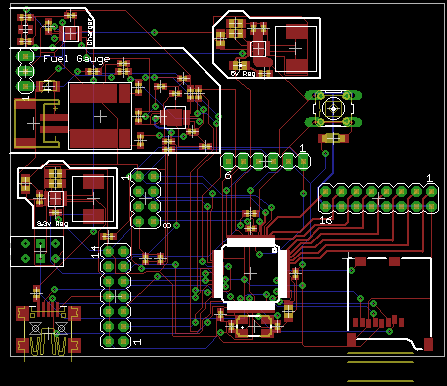Select the 14-pin dual-row header origin cross
Viewport: 447px width, 386px height.
coord(116,296)
